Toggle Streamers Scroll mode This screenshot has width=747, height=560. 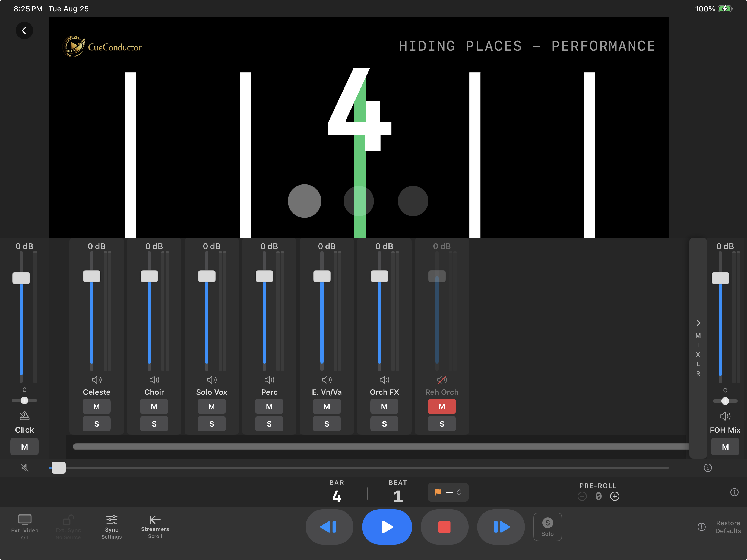pos(155,527)
